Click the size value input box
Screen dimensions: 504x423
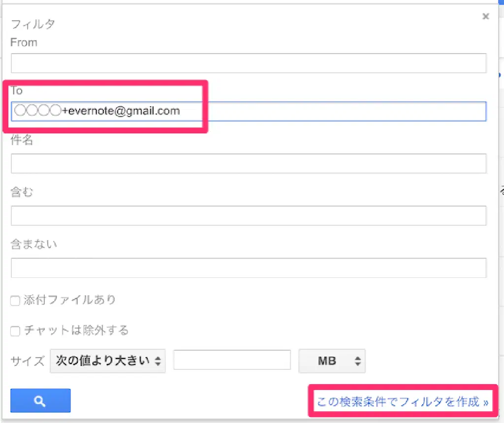232,360
